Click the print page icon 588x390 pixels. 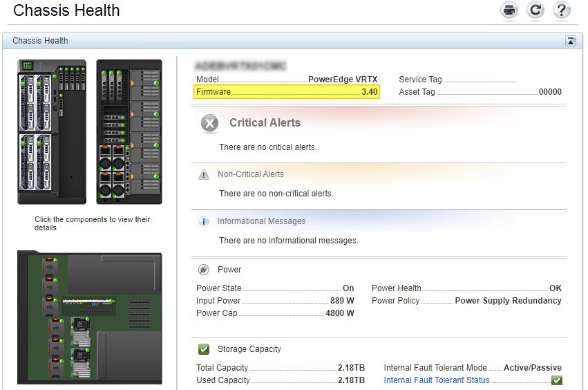click(509, 10)
